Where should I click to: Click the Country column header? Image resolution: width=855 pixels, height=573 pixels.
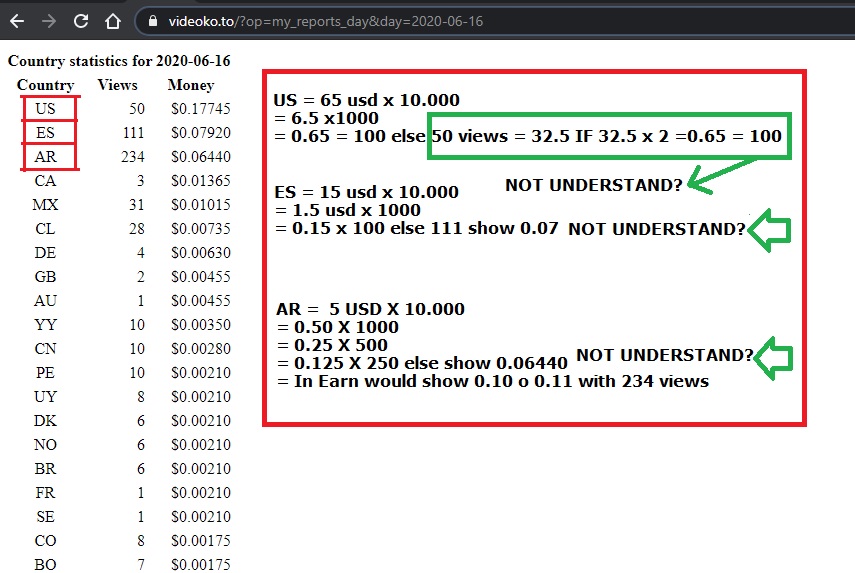(45, 85)
